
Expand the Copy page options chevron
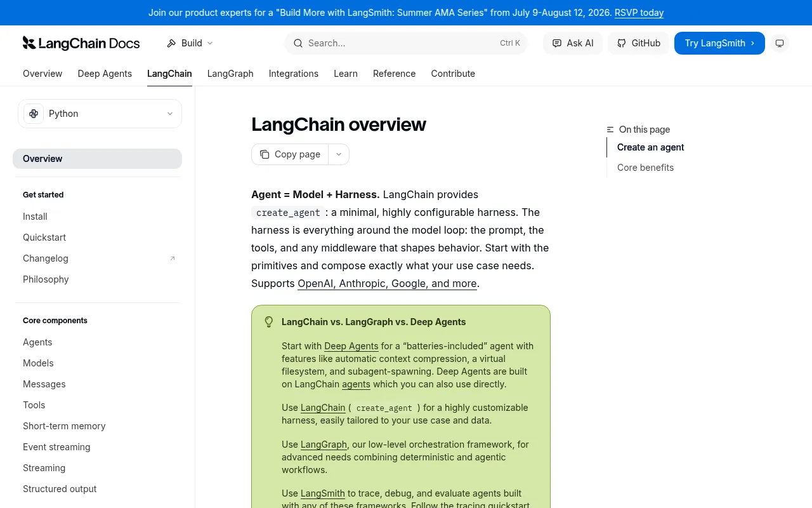(339, 154)
